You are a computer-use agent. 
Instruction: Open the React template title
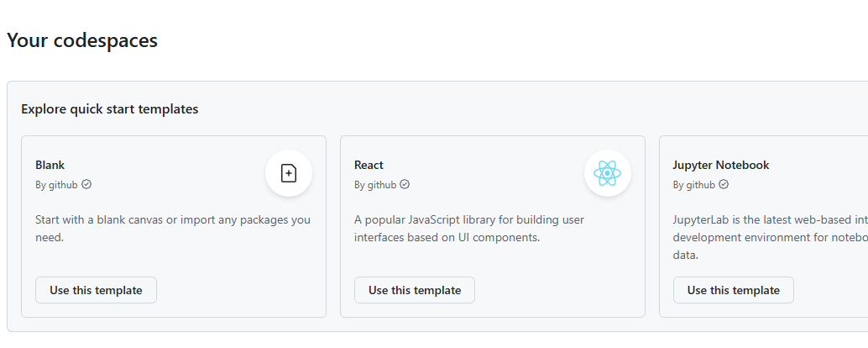click(369, 165)
